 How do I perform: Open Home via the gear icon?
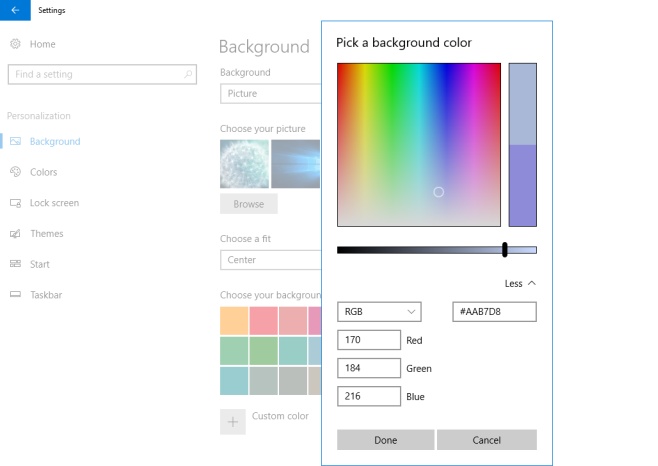[x=16, y=44]
